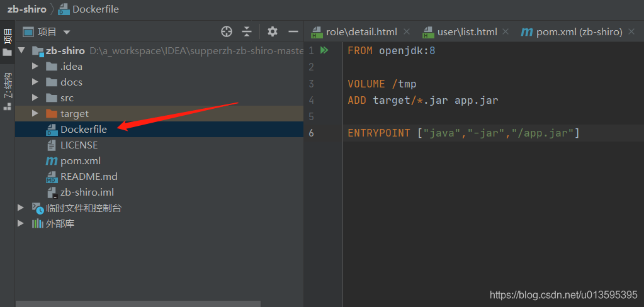Select pom.xml file in project tree
644x307 pixels.
(81, 161)
